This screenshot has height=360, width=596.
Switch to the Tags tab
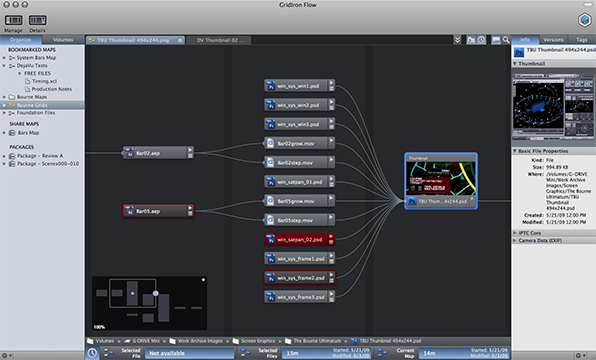click(x=582, y=40)
